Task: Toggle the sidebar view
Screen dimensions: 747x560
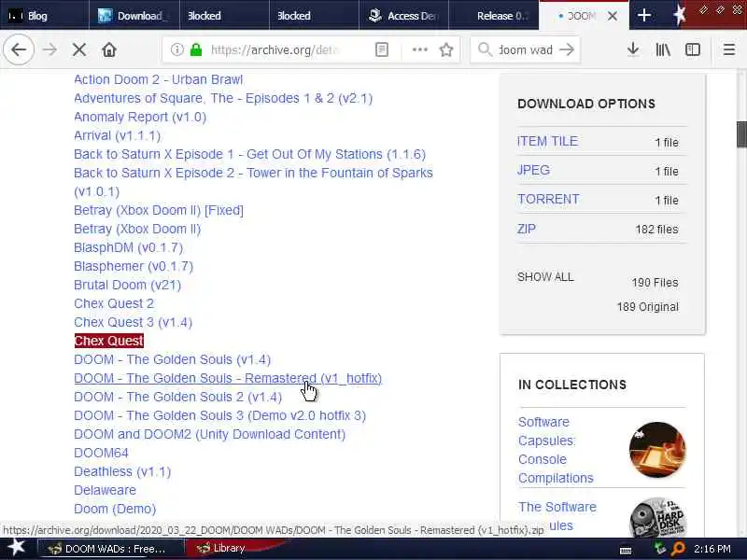Action: (693, 49)
